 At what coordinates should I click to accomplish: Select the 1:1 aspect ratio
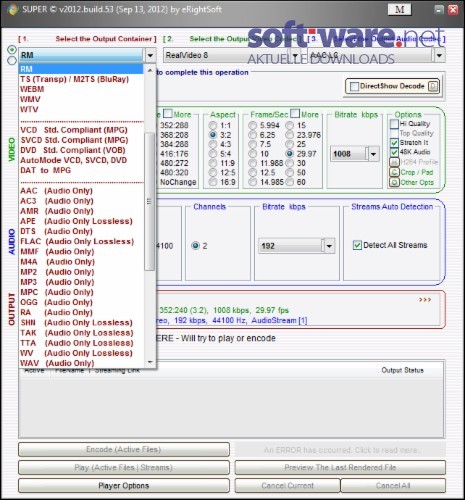pos(213,126)
